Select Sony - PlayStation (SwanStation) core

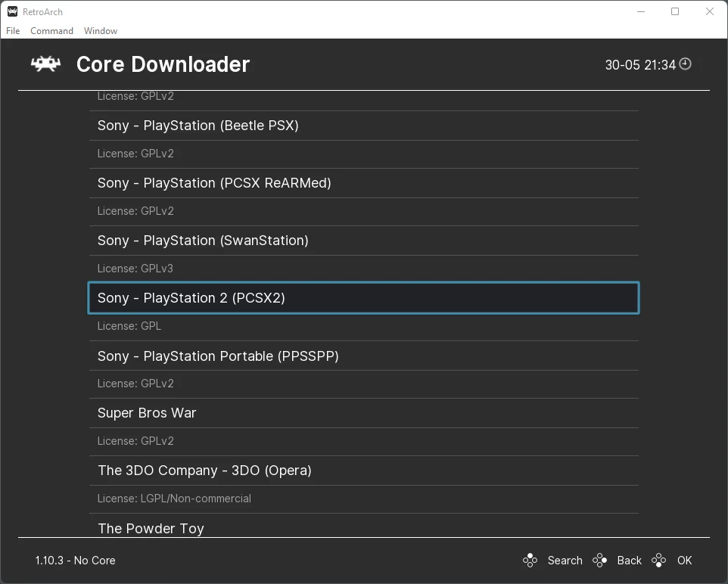coord(364,241)
